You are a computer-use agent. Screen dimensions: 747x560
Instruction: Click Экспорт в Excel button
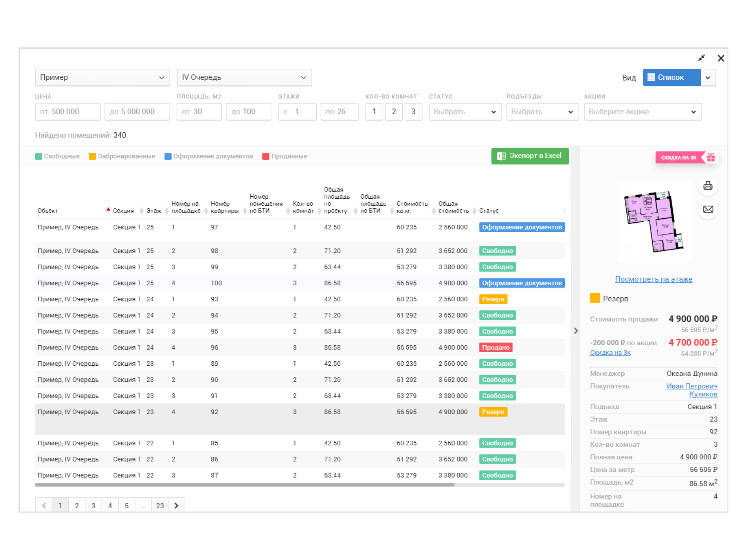pos(530,156)
